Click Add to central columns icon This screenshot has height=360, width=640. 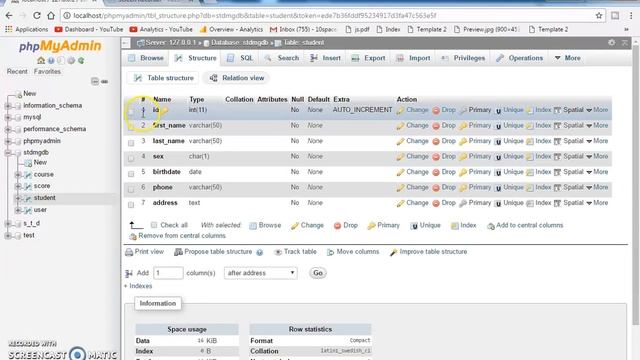click(x=491, y=226)
